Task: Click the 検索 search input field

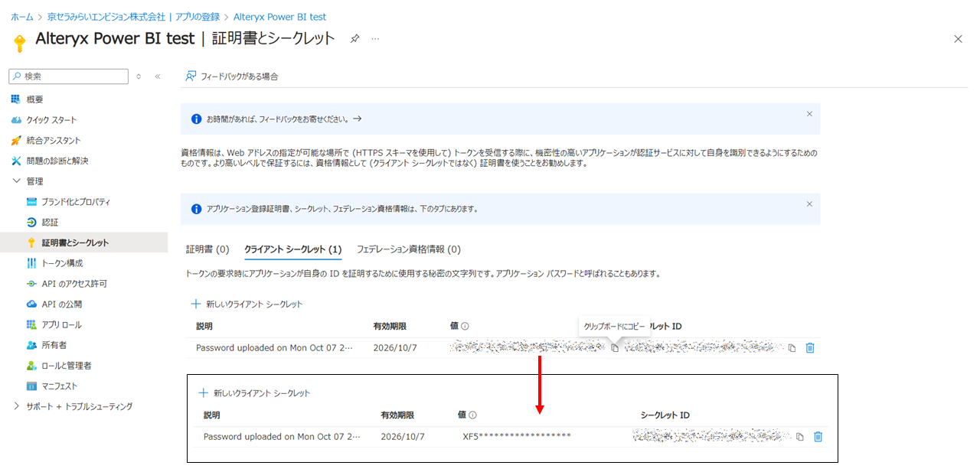Action: point(68,76)
